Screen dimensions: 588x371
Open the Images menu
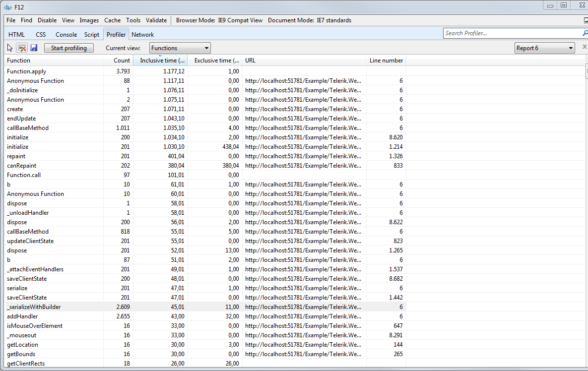(89, 20)
